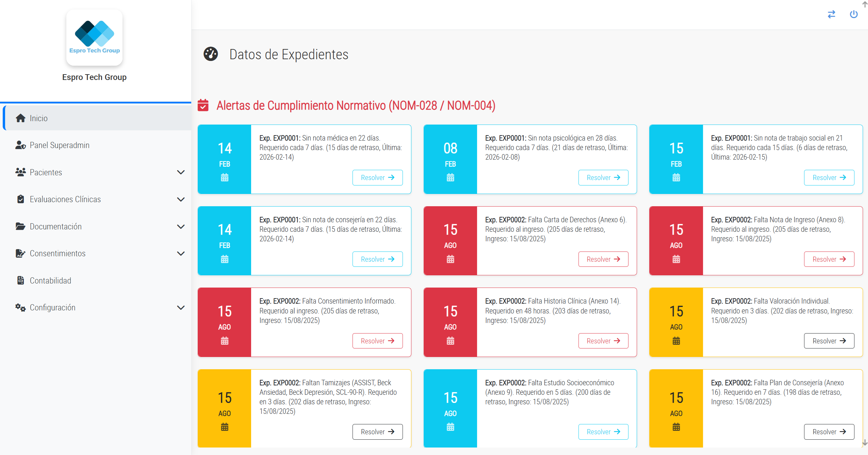Resolve the nota psicológica alert
Viewport: 868px width, 455px height.
point(603,178)
